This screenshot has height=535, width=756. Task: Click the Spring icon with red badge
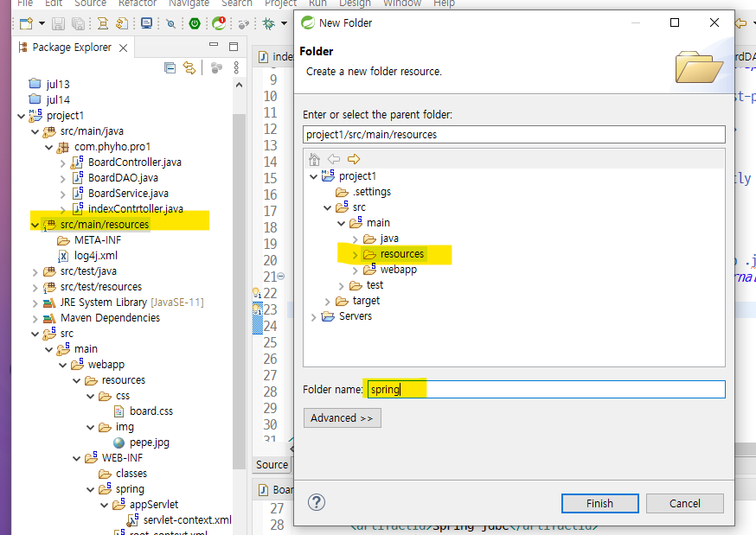click(220, 22)
